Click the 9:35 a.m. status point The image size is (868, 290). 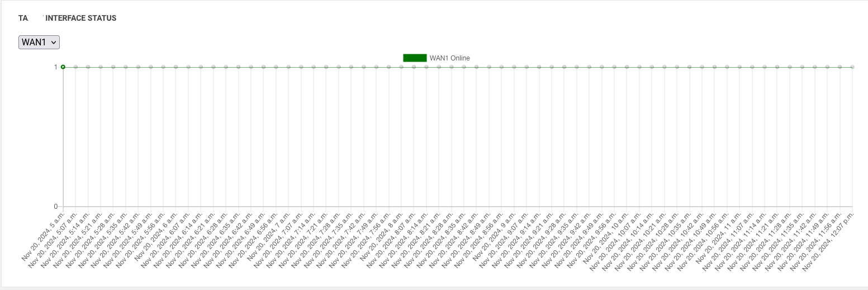pos(577,67)
